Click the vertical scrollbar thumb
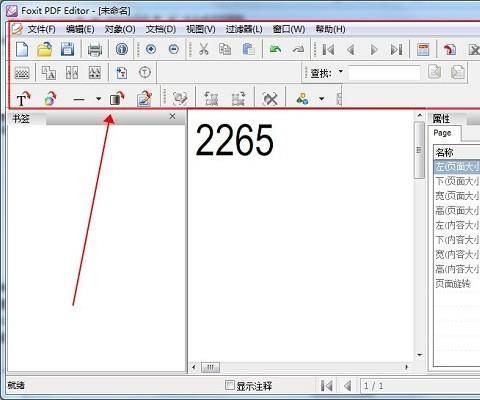This screenshot has height=400, width=480. click(419, 150)
